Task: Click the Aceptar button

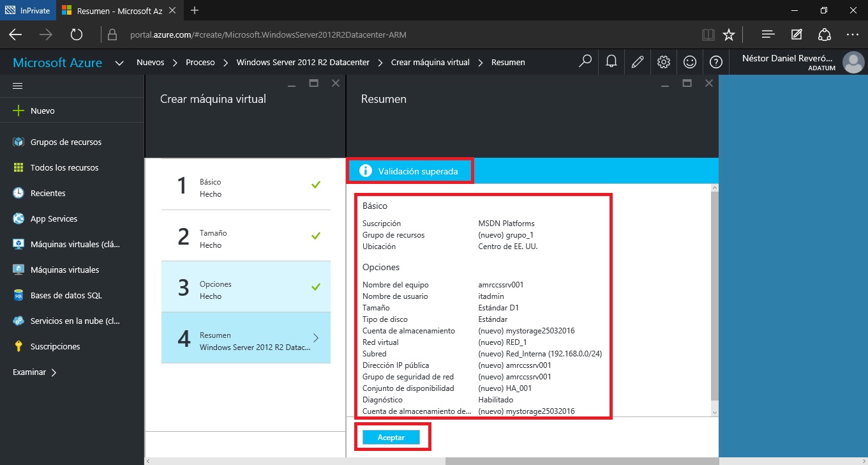Action: (391, 438)
